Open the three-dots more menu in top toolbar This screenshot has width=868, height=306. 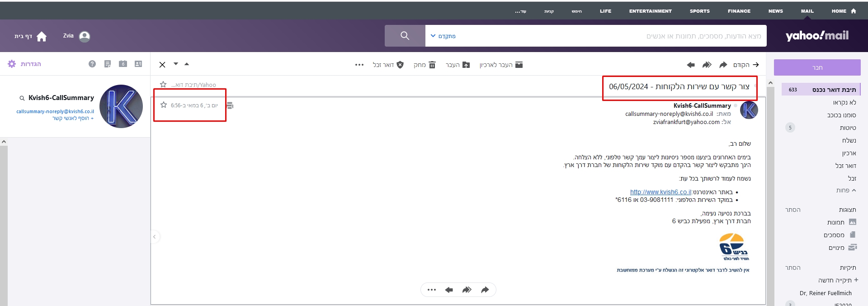(x=359, y=65)
